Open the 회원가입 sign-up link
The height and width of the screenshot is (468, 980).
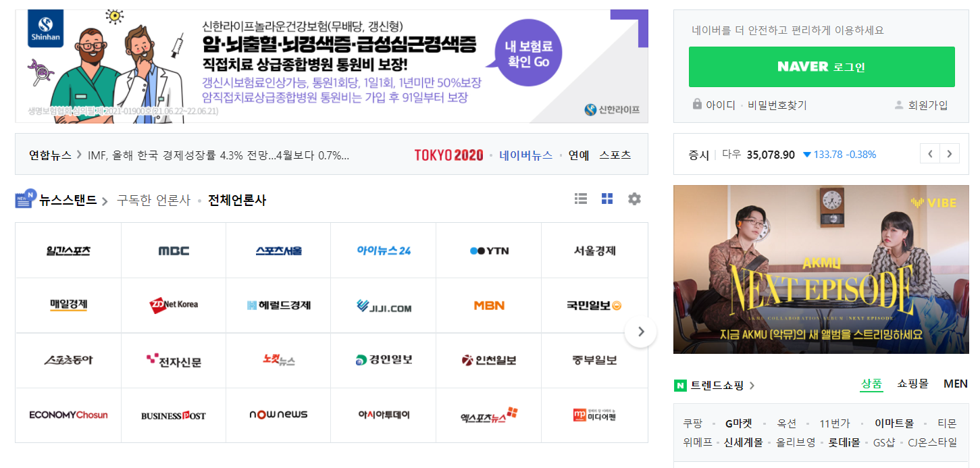pos(927,105)
